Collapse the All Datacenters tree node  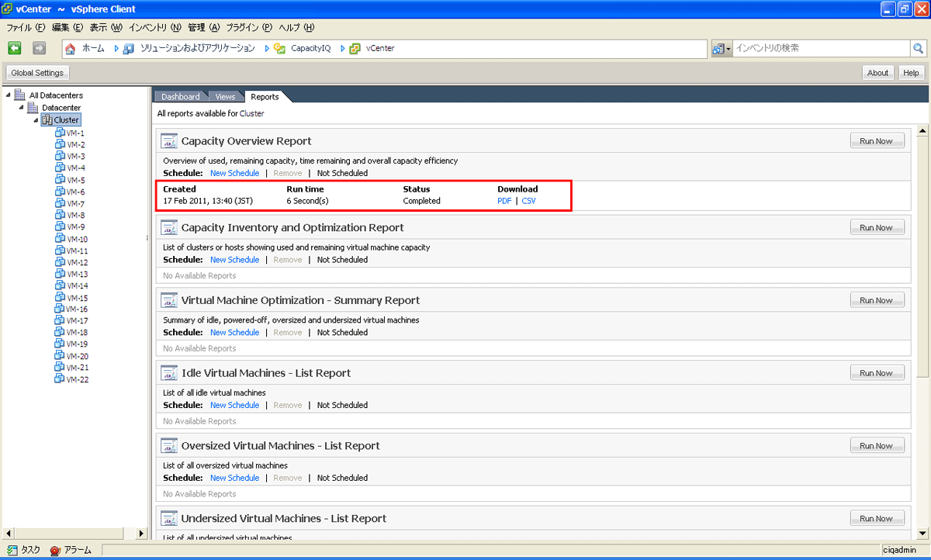click(x=9, y=95)
